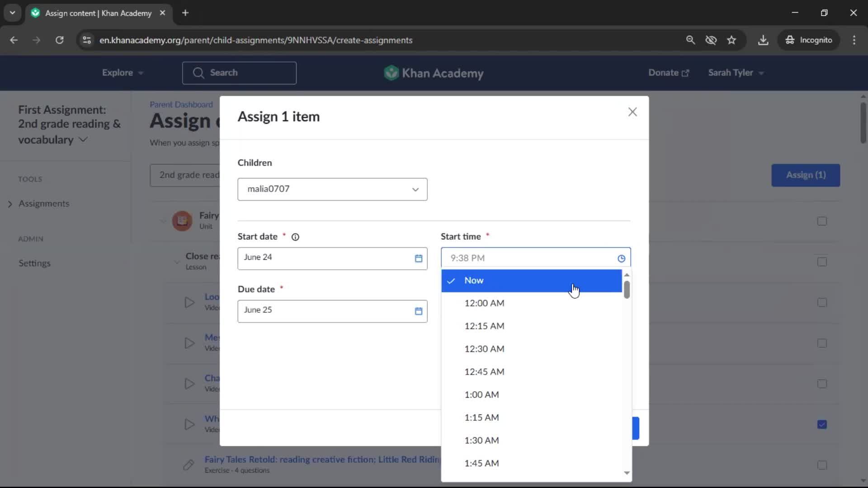Open the Children dropdown showing malia0707

[332, 189]
